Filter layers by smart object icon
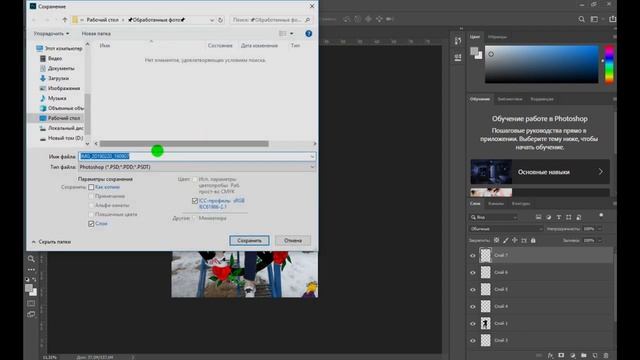640x360 pixels. tap(579, 217)
